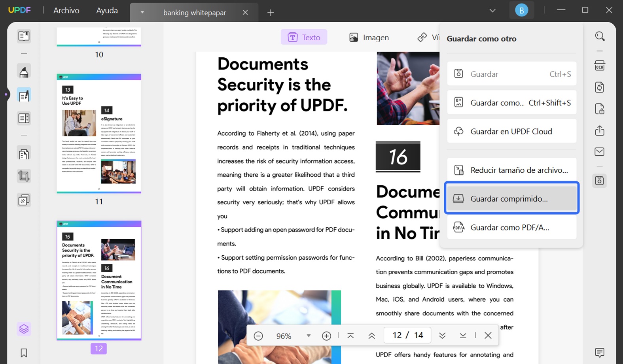The width and height of the screenshot is (623, 364).
Task: Open the Page Tools watermark icon
Action: point(24,200)
